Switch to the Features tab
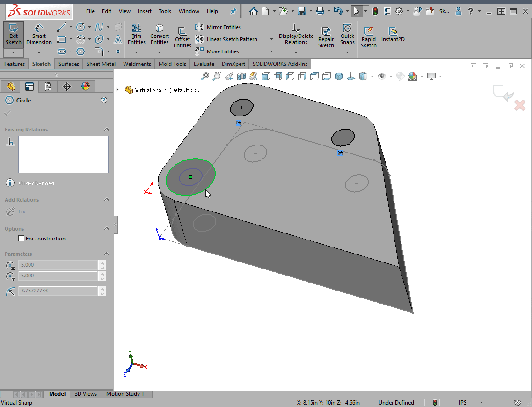The width and height of the screenshot is (532, 407). [x=14, y=64]
